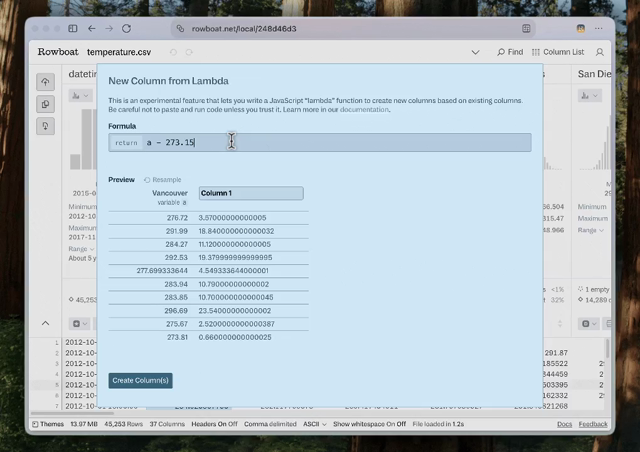This screenshot has width=640, height=452.
Task: Click the San Diego column header
Action: pos(594,74)
